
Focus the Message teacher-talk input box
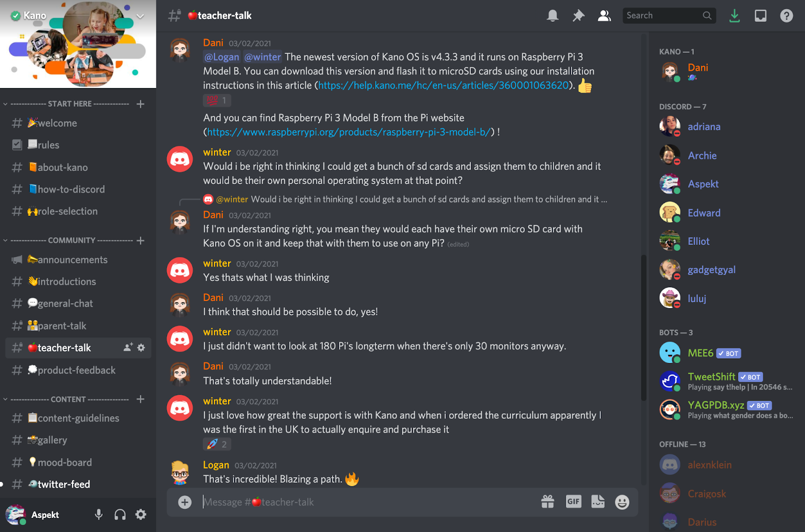pyautogui.click(x=367, y=502)
